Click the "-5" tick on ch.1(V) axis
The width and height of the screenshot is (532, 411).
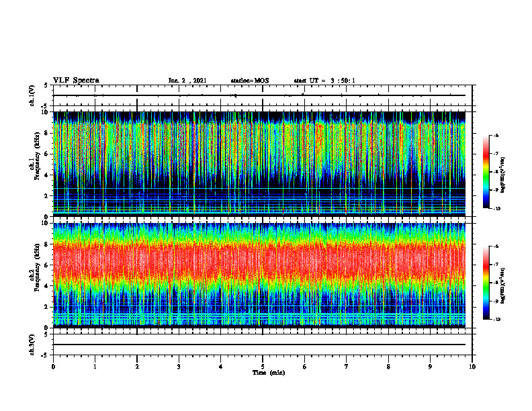[x=45, y=105]
